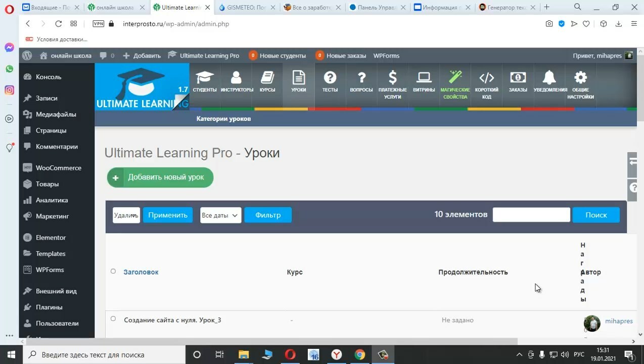Image resolution: width=644 pixels, height=364 pixels.
Task: Click the Windows Start button
Action: coord(11,355)
